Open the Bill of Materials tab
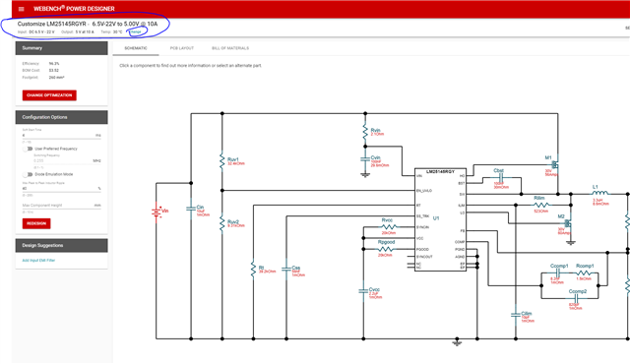This screenshot has height=364, width=630. 230,48
